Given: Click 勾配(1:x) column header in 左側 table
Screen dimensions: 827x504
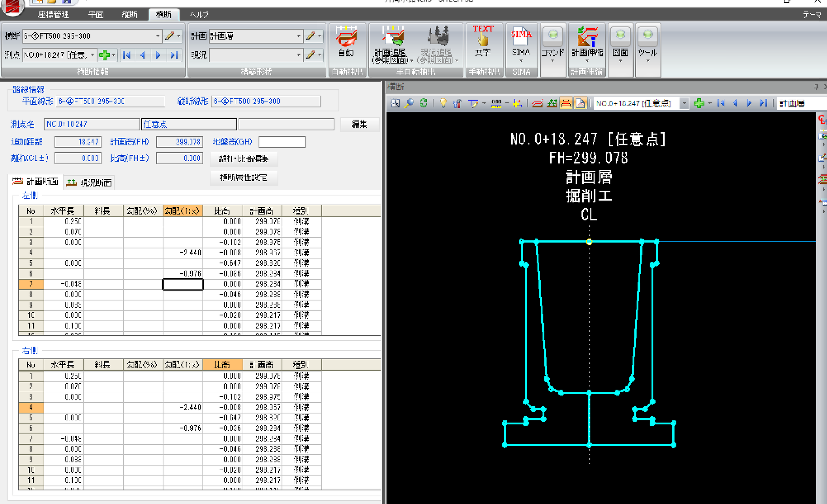Looking at the screenshot, I should (x=183, y=211).
